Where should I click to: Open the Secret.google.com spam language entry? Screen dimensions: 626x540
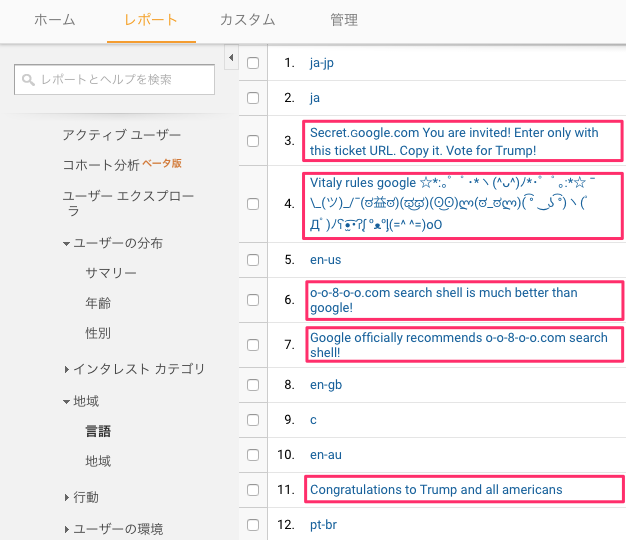point(454,141)
